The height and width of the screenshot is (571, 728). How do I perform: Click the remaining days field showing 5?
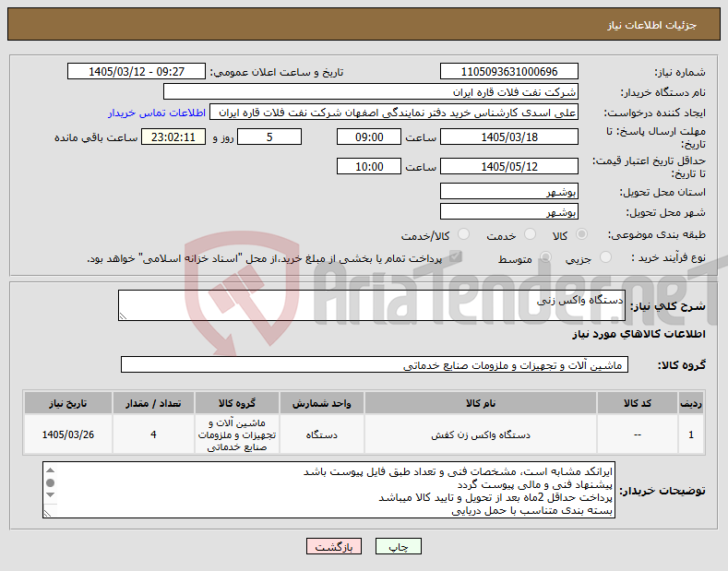click(269, 137)
